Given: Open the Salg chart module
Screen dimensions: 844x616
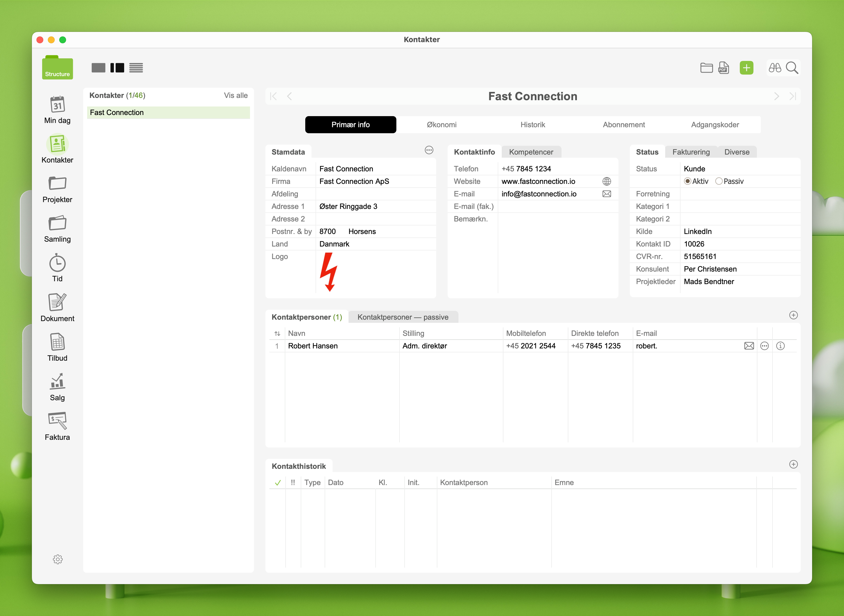Looking at the screenshot, I should coord(58,382).
